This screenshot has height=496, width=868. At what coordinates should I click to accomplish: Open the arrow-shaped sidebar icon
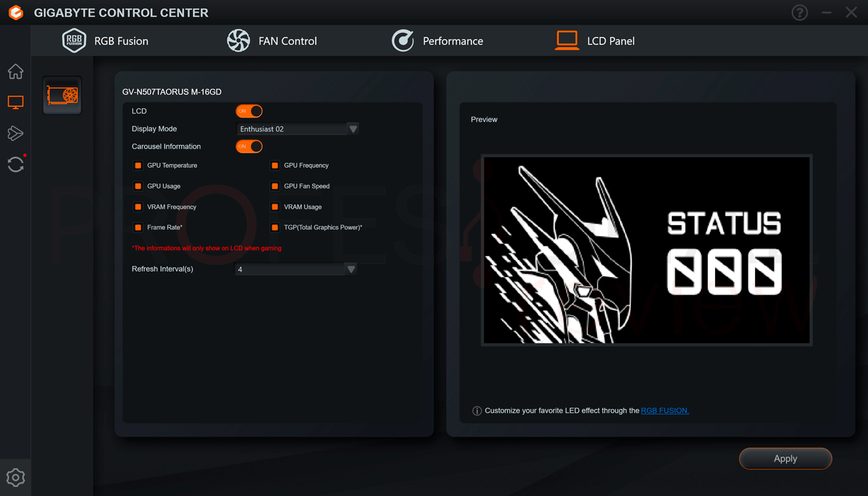[15, 133]
